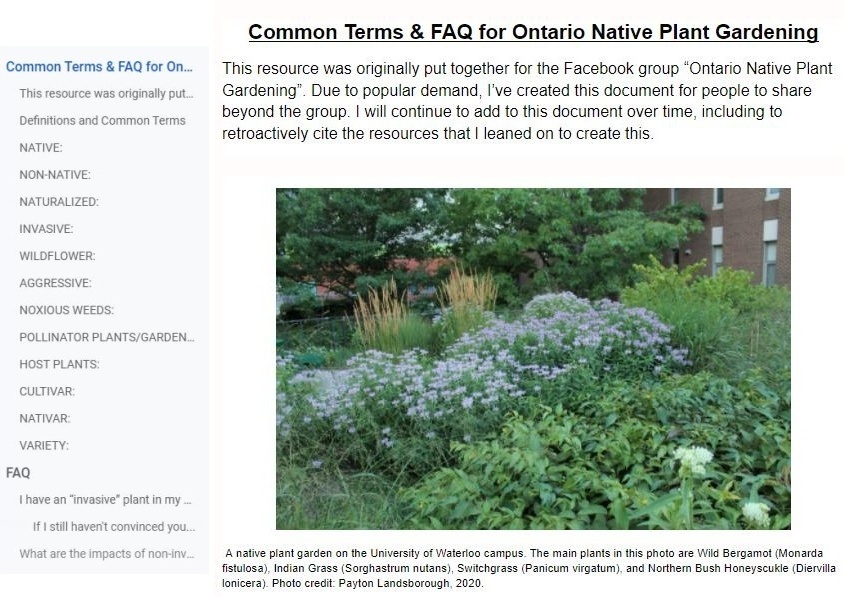The width and height of the screenshot is (845, 597).
Task: Go to the AGGRESSIVE: section
Action: pos(55,283)
